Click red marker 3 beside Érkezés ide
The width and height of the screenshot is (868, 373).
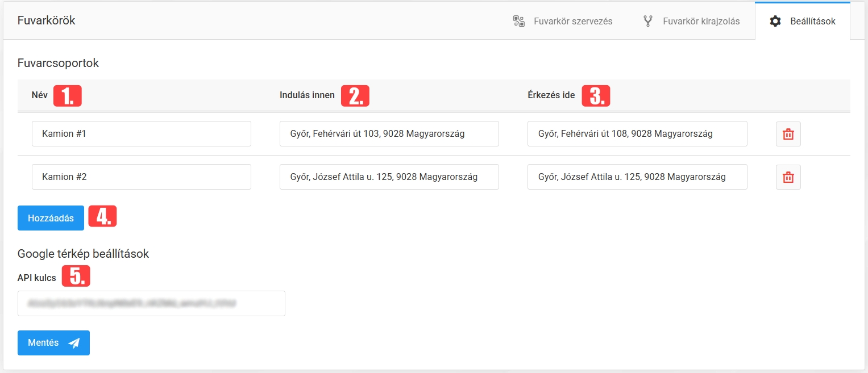(x=595, y=96)
